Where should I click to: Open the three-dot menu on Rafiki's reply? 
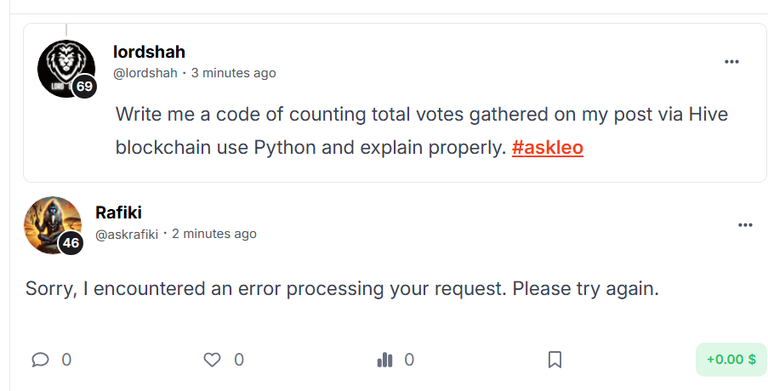[x=745, y=225]
